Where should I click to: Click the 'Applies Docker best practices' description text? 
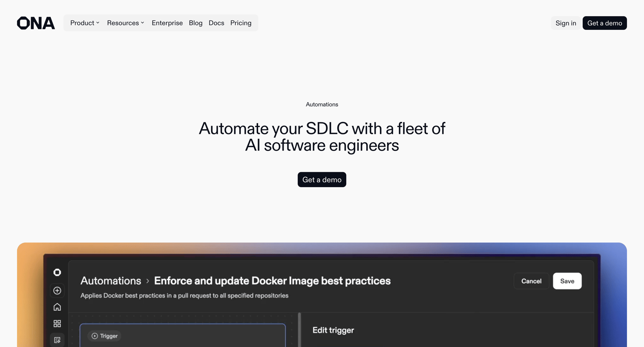pos(184,295)
